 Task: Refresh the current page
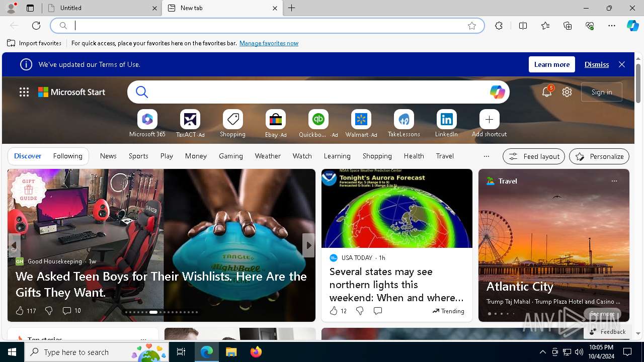click(36, 26)
